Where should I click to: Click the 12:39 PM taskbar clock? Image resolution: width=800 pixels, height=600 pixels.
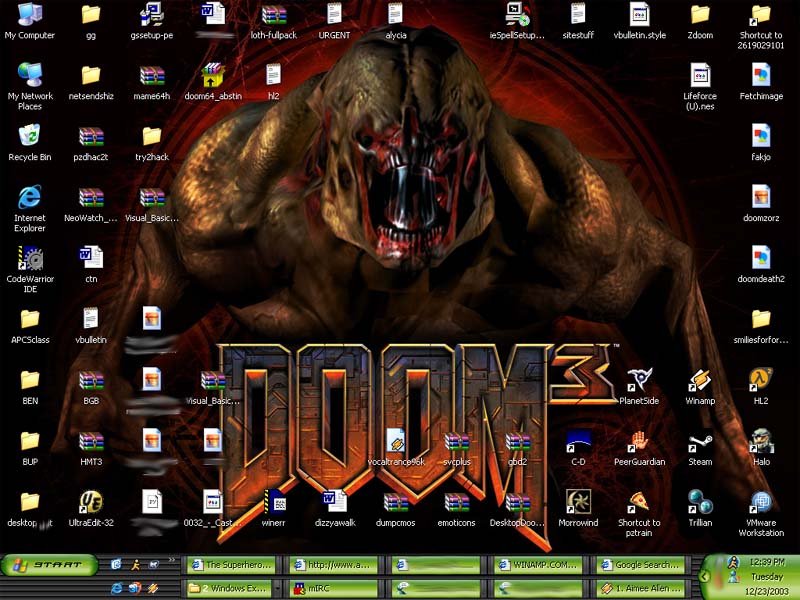(767, 562)
